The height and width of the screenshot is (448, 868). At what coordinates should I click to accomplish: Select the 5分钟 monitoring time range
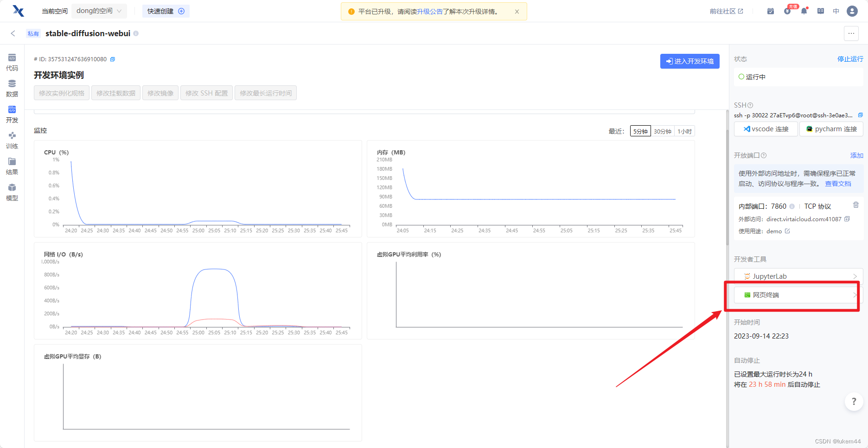click(x=640, y=132)
